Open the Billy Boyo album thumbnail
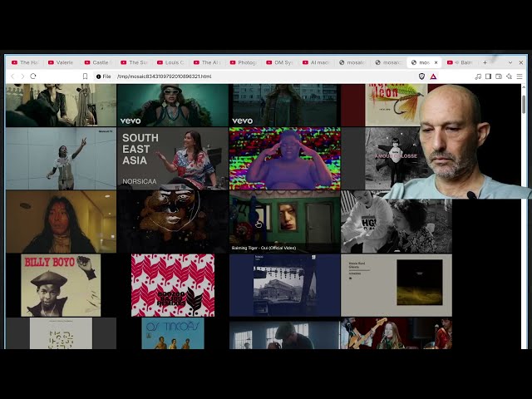 (x=61, y=285)
